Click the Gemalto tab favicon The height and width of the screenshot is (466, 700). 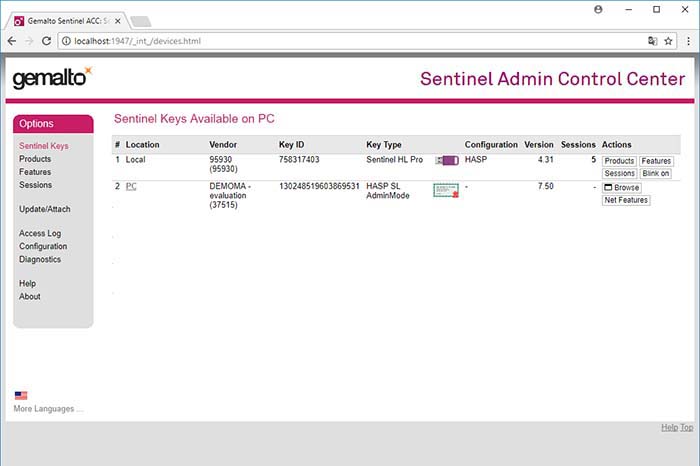19,21
